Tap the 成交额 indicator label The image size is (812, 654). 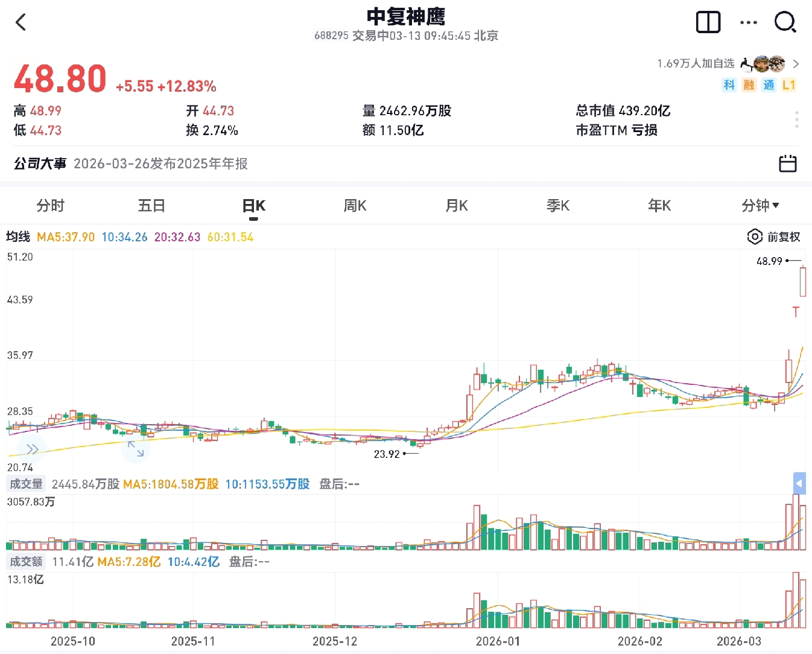coord(26,562)
